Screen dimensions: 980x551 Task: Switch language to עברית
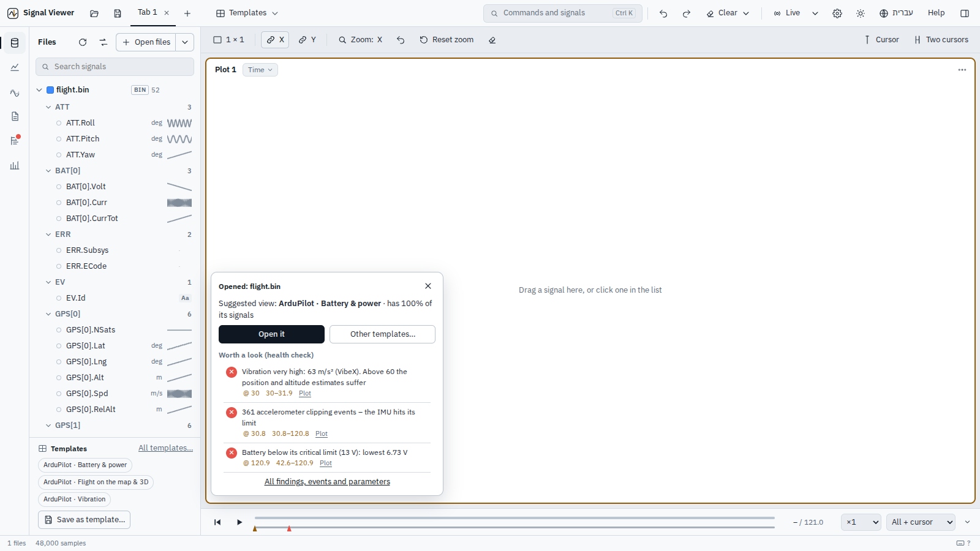click(x=896, y=13)
